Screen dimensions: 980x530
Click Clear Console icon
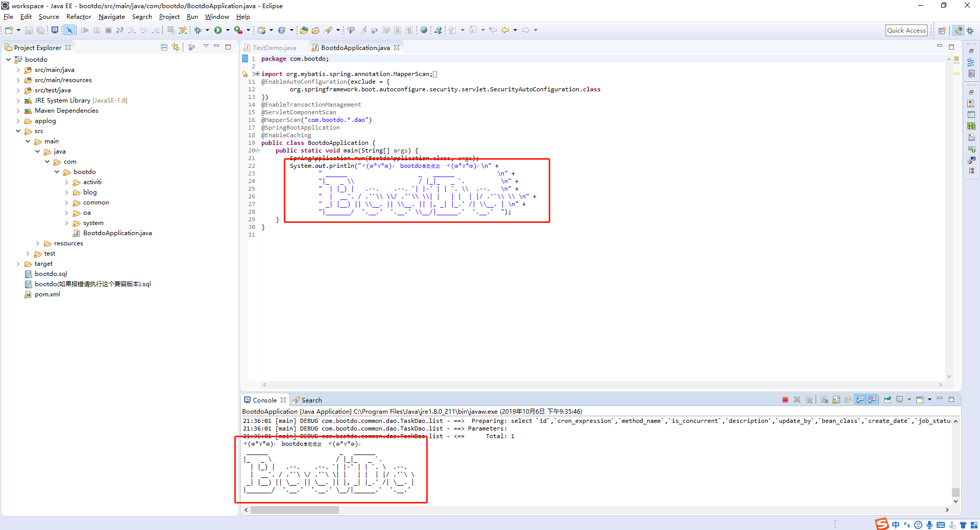824,399
